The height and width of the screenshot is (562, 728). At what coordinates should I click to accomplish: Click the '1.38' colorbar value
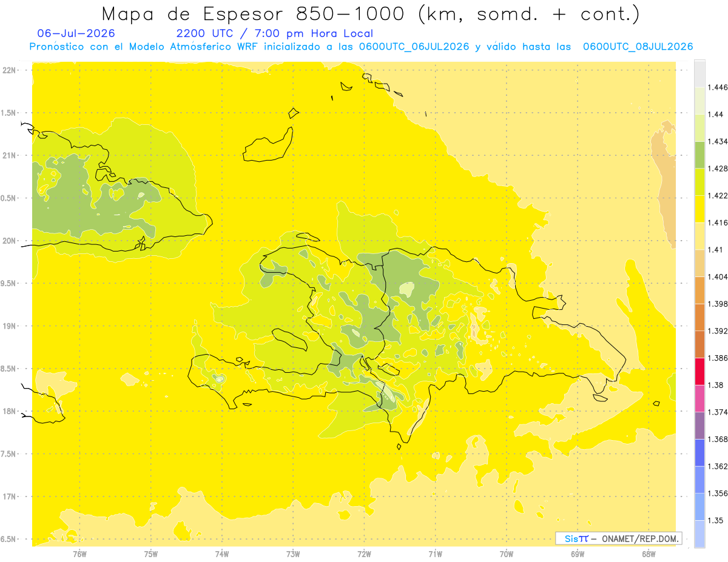pyautogui.click(x=716, y=385)
